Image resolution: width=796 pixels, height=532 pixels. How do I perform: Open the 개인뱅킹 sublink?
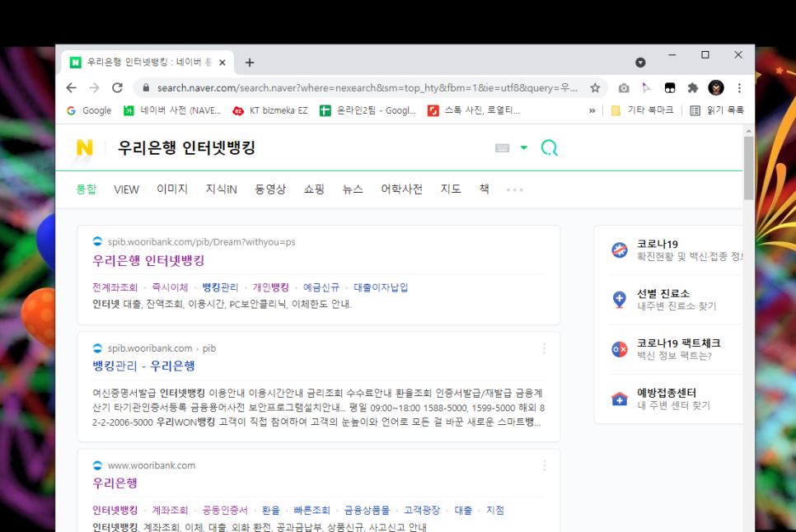pos(270,287)
